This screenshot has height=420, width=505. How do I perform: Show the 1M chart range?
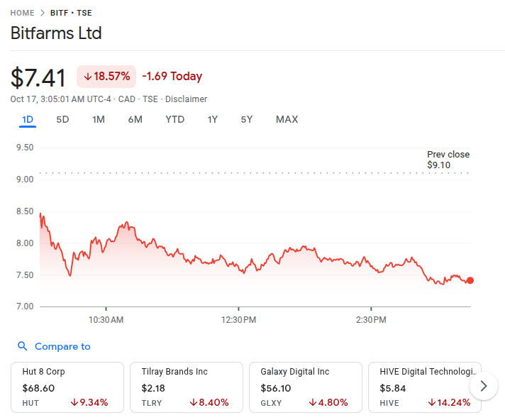[x=99, y=119]
